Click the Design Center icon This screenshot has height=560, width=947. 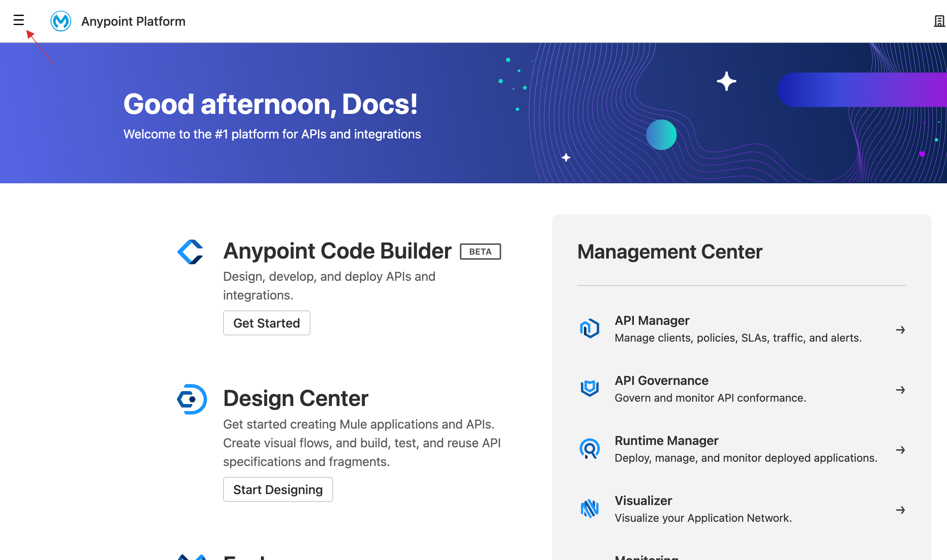click(x=192, y=399)
